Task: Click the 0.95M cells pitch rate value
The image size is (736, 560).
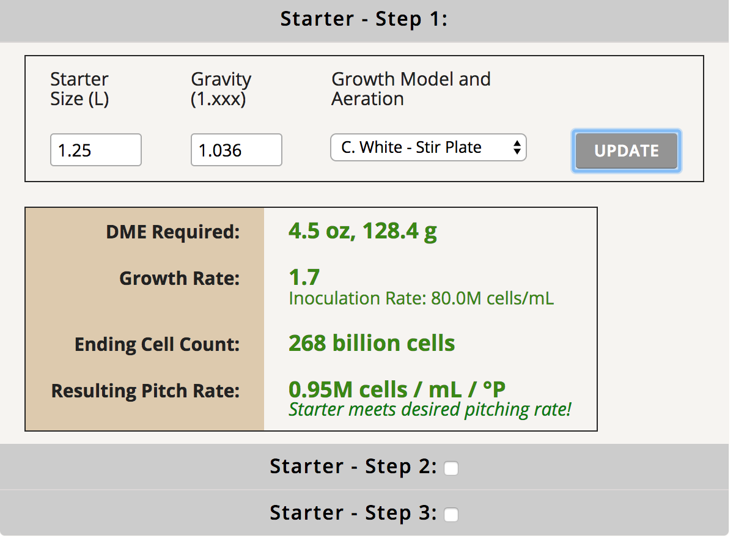Action: coord(397,389)
